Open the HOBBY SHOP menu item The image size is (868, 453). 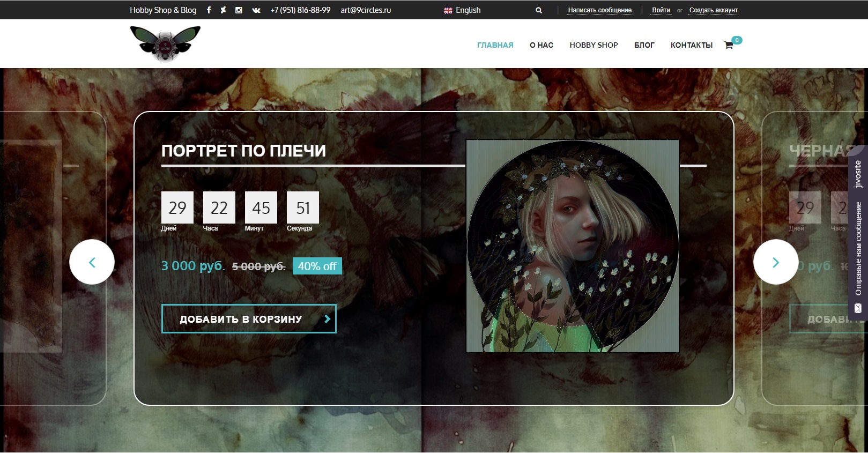pos(593,45)
